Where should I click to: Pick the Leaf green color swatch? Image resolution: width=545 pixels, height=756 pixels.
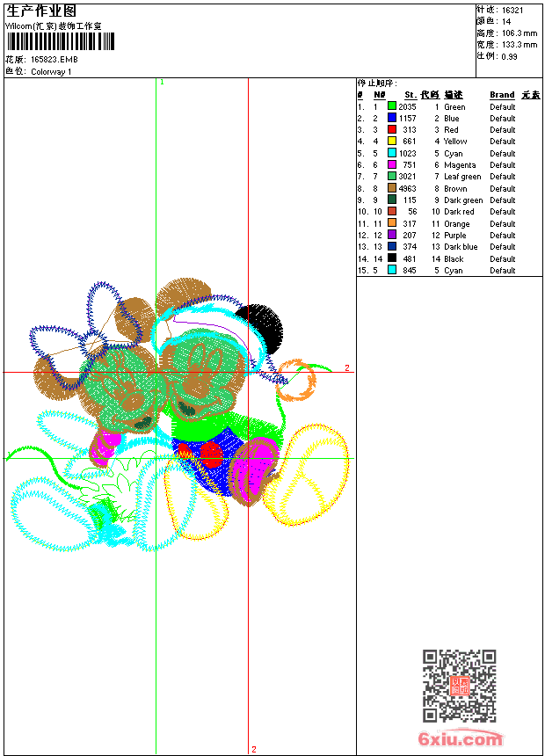(392, 176)
